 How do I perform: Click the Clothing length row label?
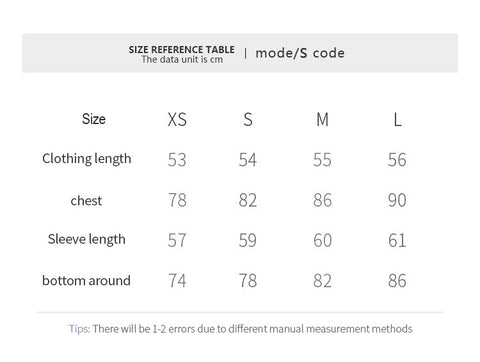pos(87,159)
